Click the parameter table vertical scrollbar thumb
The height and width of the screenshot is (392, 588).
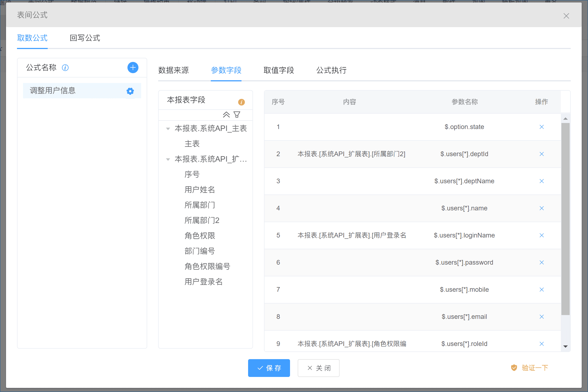pyautogui.click(x=565, y=219)
